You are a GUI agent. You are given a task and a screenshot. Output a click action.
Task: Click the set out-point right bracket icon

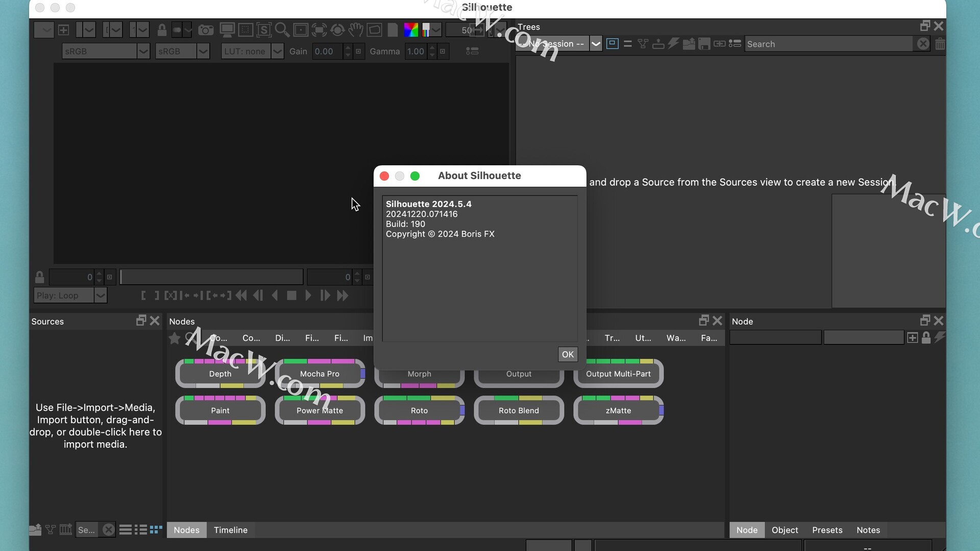[157, 295]
